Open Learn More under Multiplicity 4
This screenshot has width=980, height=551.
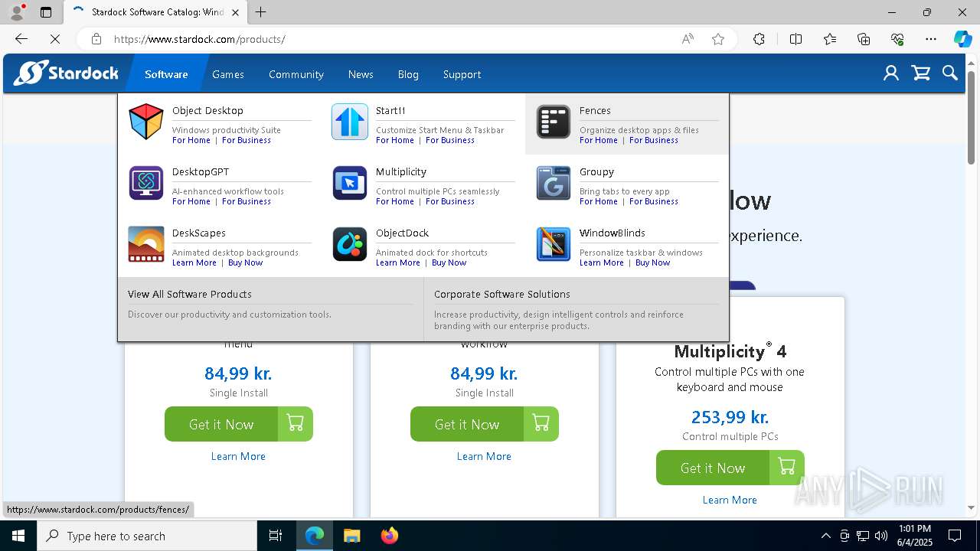click(x=730, y=500)
